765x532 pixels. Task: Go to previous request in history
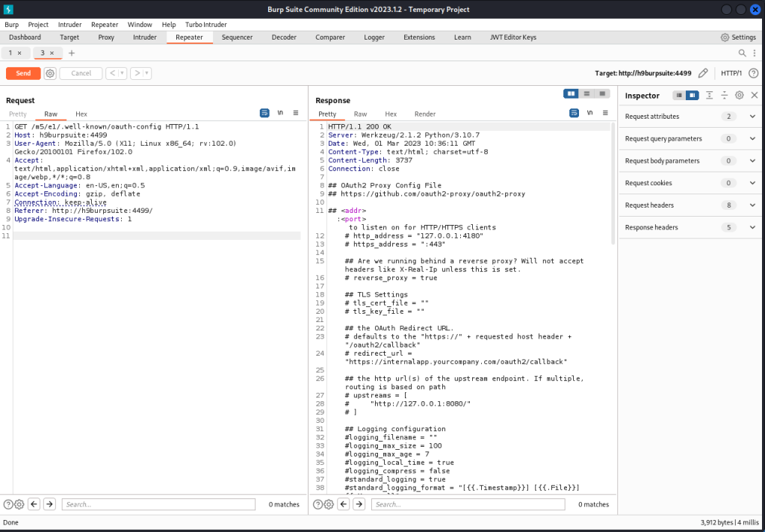[113, 73]
